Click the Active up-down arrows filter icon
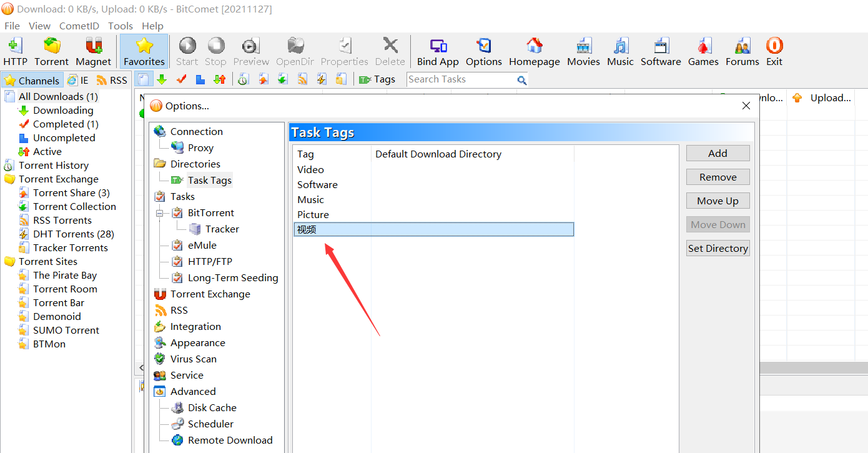The image size is (868, 453). click(x=220, y=79)
